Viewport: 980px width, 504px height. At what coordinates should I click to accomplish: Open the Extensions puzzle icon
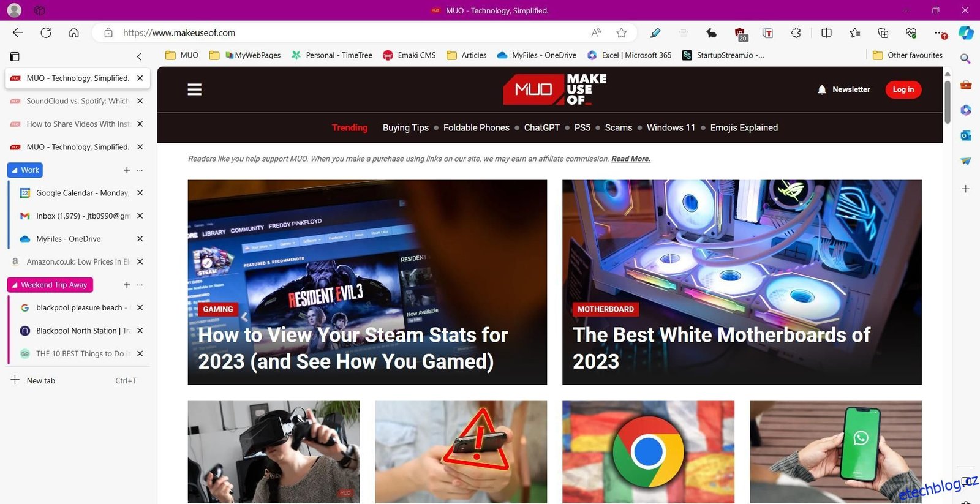pos(796,32)
